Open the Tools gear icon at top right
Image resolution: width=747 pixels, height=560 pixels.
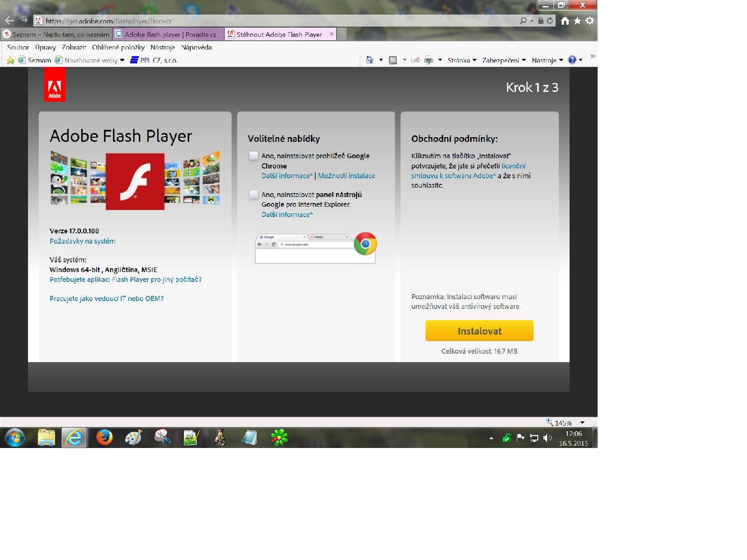590,21
